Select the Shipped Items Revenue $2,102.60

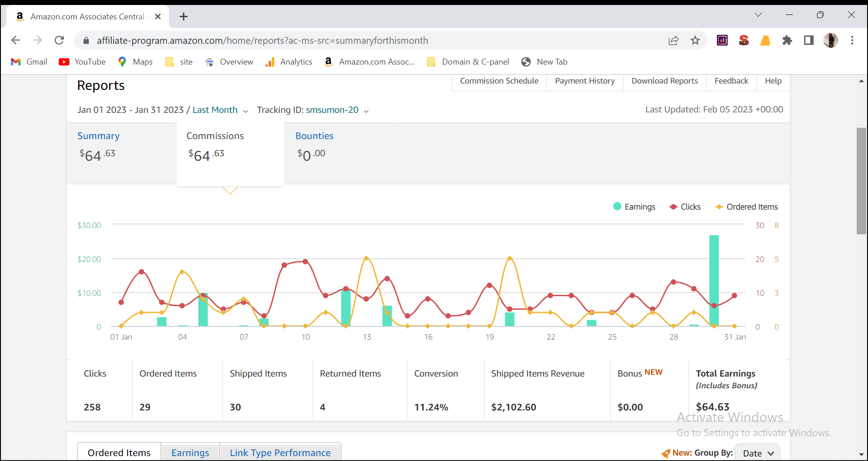tap(513, 407)
